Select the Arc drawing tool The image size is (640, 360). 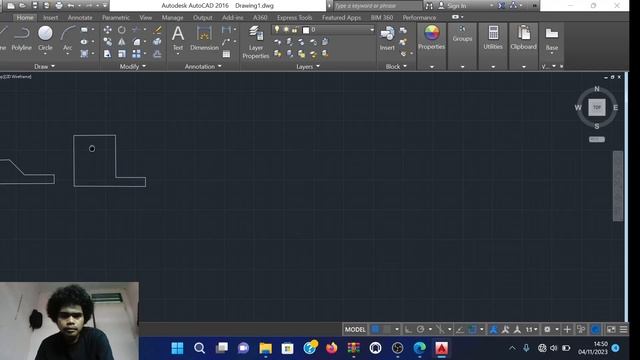pos(67,39)
